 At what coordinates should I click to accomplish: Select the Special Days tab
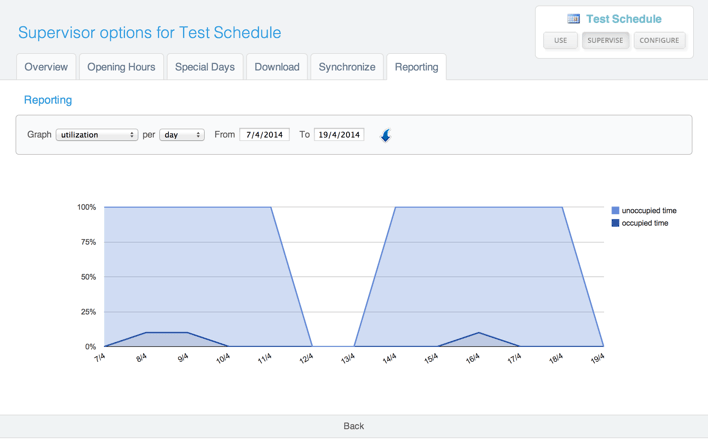(205, 67)
